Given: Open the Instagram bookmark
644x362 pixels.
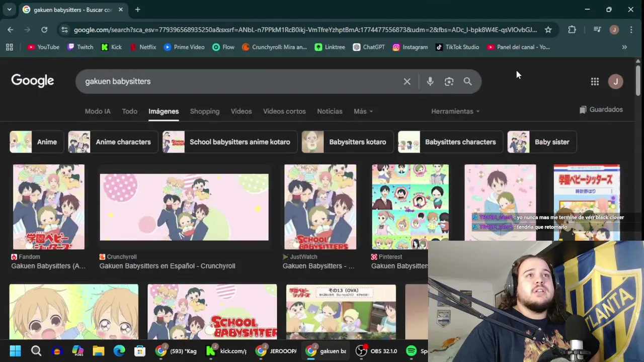Looking at the screenshot, I should pos(410,47).
